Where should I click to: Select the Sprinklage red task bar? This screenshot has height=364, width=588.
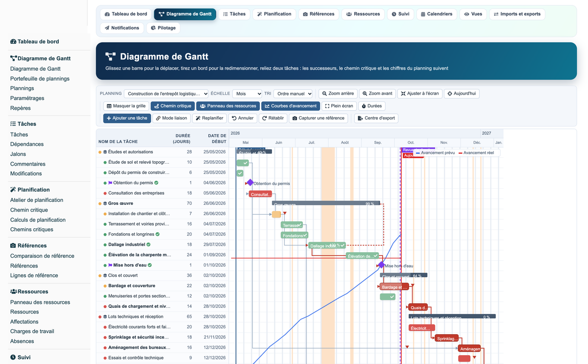click(447, 338)
